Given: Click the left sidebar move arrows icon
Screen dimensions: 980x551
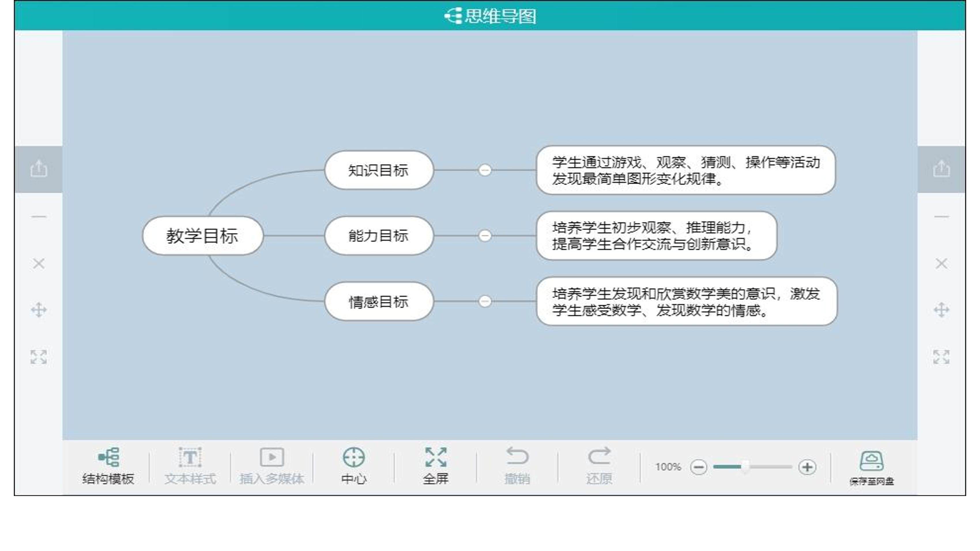Looking at the screenshot, I should (39, 310).
